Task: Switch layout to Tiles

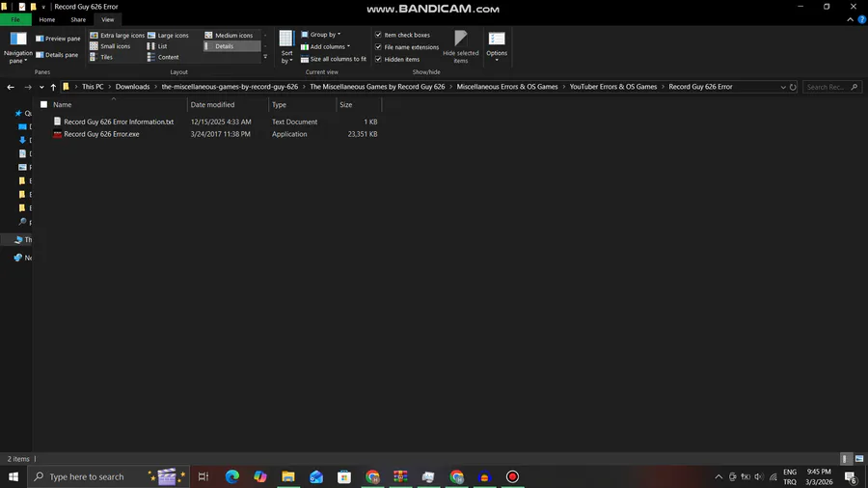Action: point(101,57)
